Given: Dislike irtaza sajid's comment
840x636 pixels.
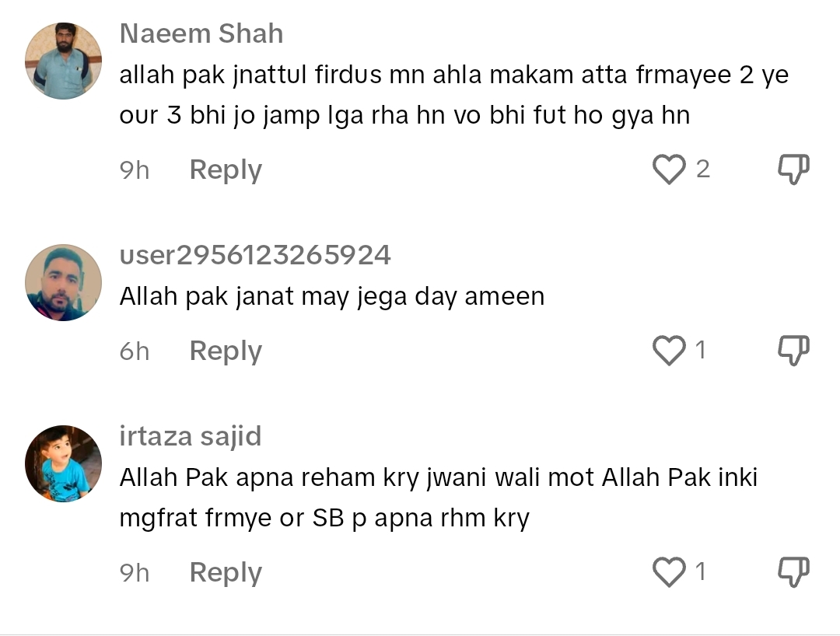Looking at the screenshot, I should pos(793,572).
